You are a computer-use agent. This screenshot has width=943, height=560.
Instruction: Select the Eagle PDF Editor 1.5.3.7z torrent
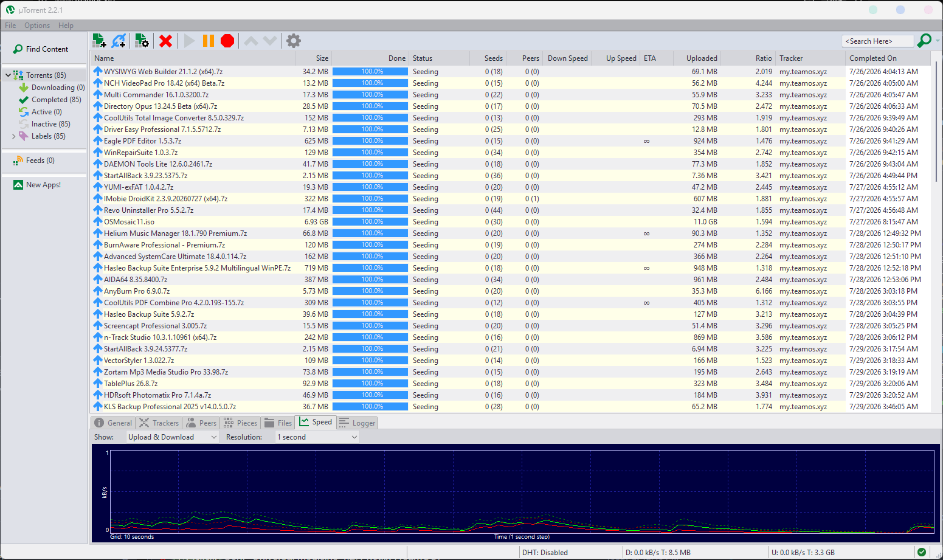click(x=511, y=141)
